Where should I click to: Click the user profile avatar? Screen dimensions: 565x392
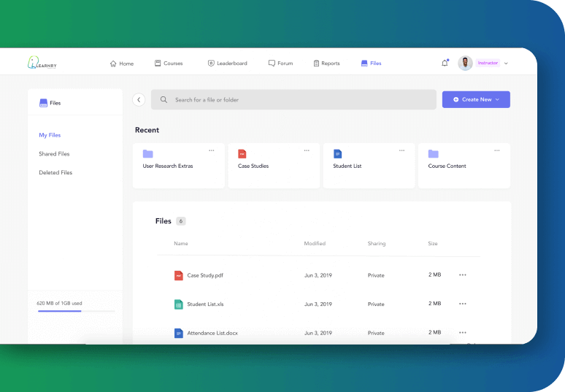[465, 63]
